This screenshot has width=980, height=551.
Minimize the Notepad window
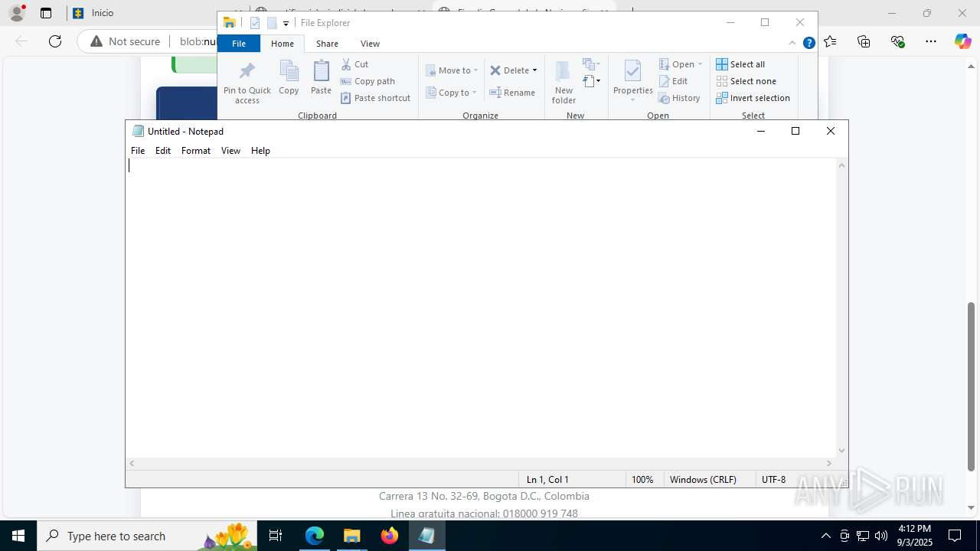(x=760, y=131)
